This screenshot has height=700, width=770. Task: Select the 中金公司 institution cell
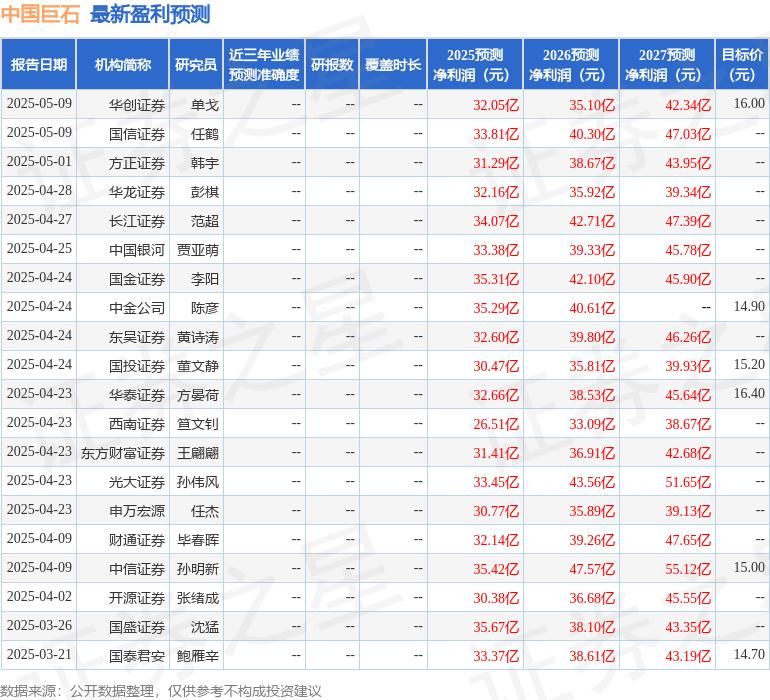pos(137,308)
